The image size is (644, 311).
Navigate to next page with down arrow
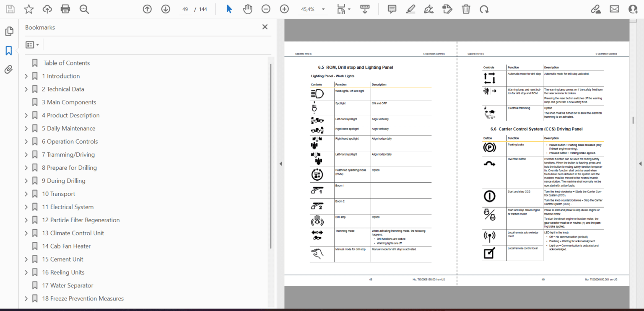(x=166, y=9)
